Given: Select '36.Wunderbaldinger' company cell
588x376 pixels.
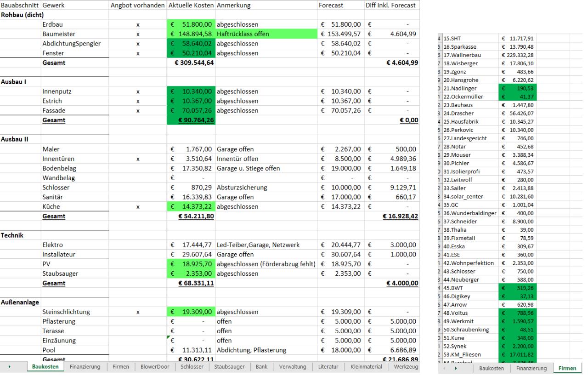Looking at the screenshot, I should [470, 214].
